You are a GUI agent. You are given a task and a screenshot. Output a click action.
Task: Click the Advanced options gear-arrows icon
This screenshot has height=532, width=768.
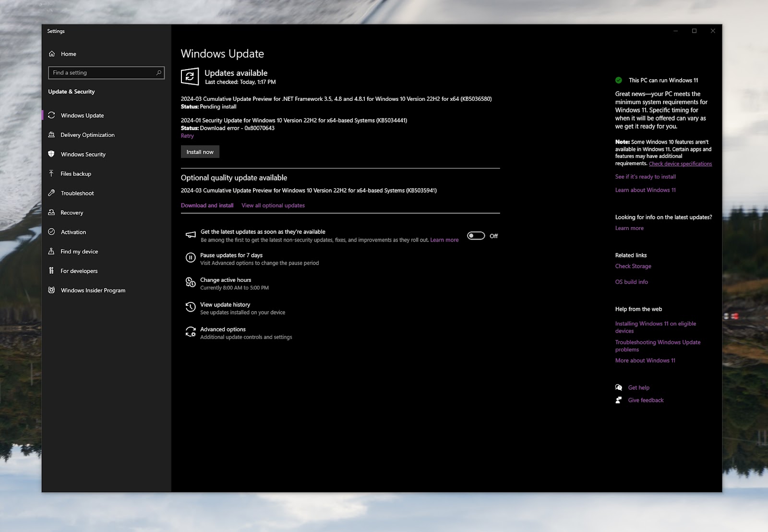pos(191,332)
